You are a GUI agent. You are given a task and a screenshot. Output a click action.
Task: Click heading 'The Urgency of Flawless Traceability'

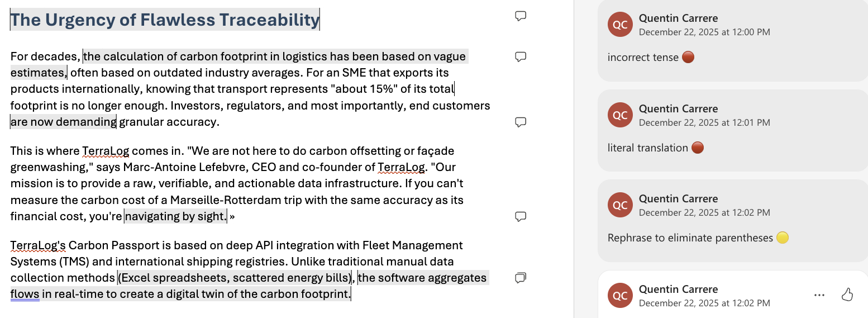165,20
